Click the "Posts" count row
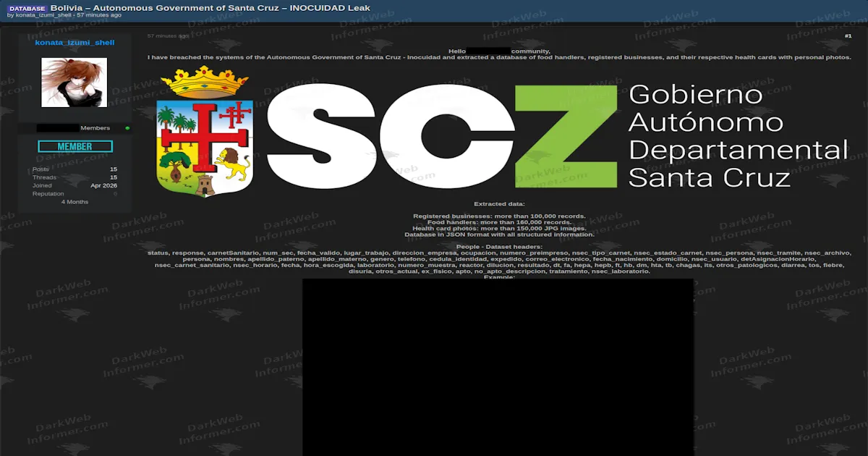 click(x=75, y=169)
